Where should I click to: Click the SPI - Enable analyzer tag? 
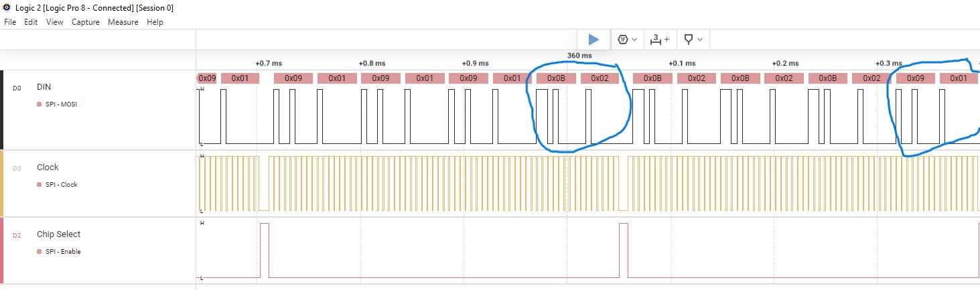click(x=63, y=252)
